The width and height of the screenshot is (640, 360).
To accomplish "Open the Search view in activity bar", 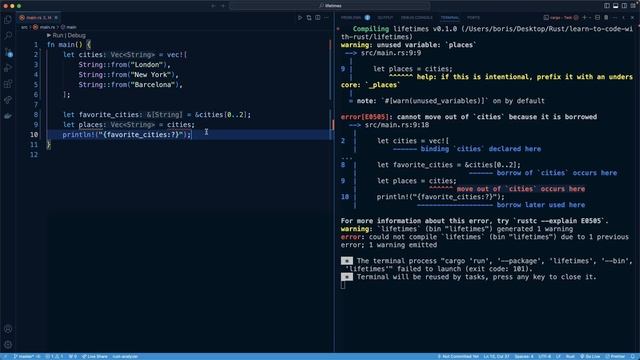I will (x=8, y=36).
